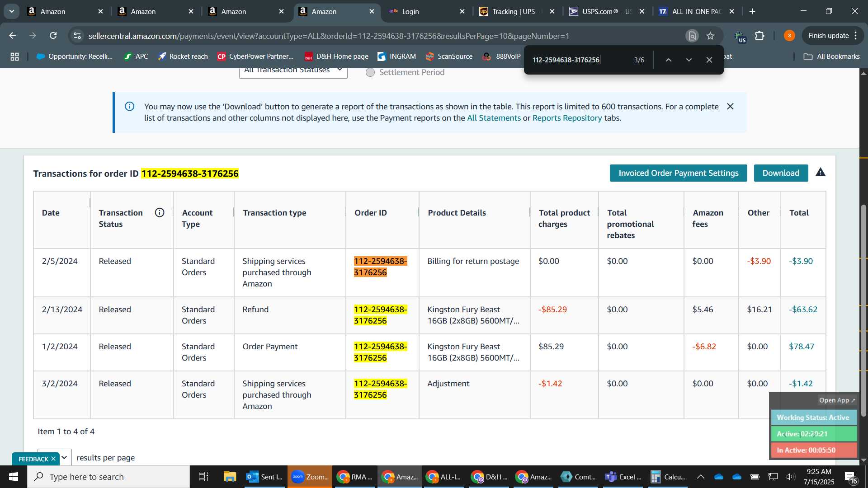Reload the current Amazon page
The height and width of the screenshot is (488, 868).
[53, 36]
